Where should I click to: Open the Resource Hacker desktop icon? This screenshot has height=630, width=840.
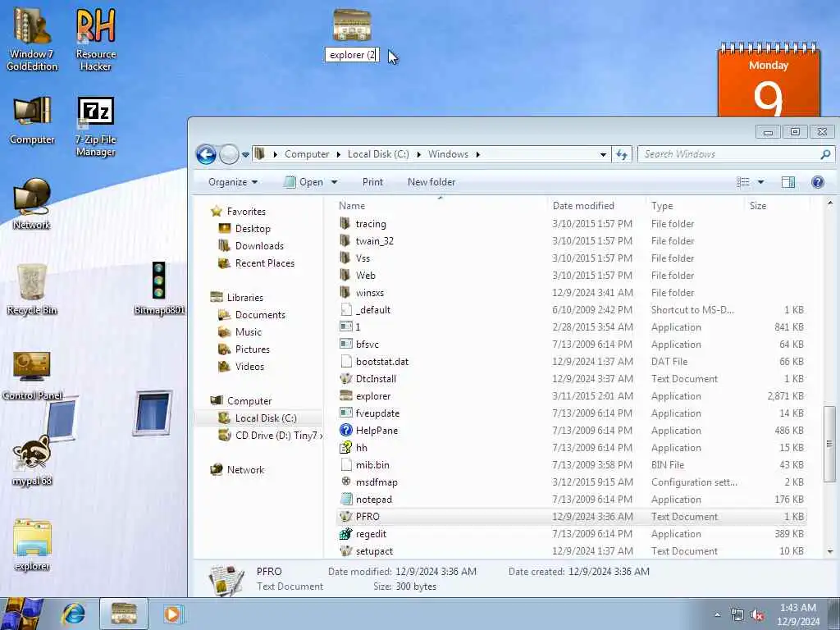pos(96,40)
